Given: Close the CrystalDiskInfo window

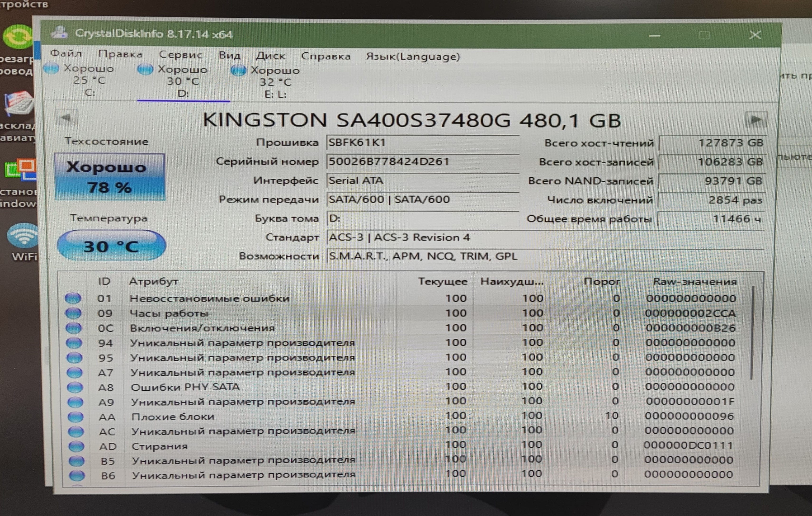Looking at the screenshot, I should coord(755,35).
